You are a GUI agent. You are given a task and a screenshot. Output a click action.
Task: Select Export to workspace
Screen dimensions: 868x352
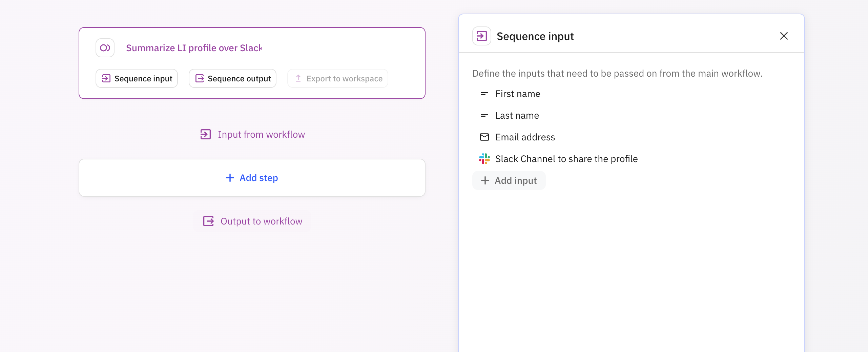click(337, 78)
